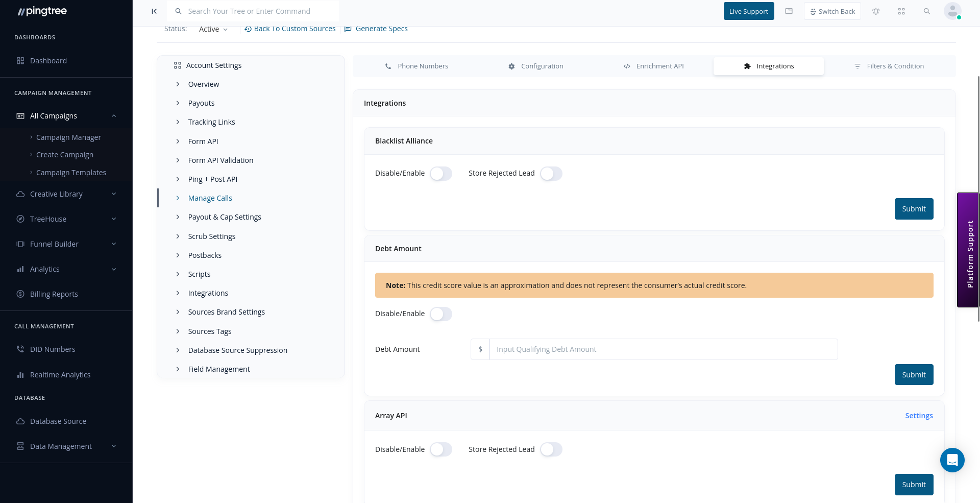Collapse the sidebar with the arrow icon
Image resolution: width=980 pixels, height=503 pixels.
pyautogui.click(x=154, y=11)
